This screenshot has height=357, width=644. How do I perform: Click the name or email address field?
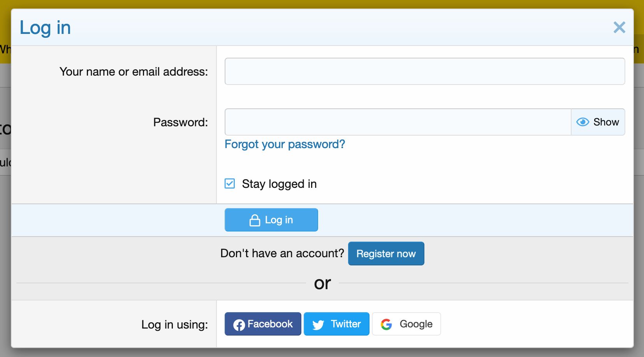[425, 71]
